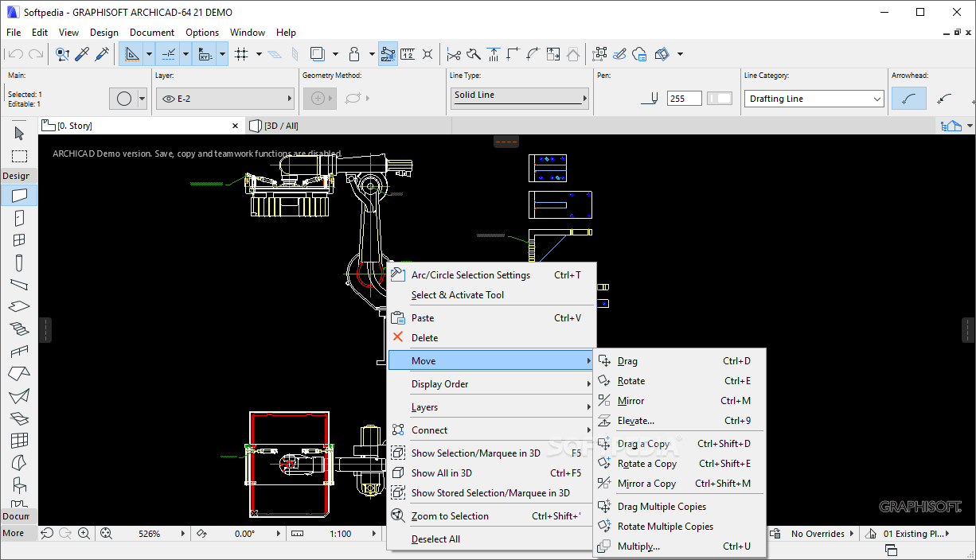This screenshot has width=976, height=560.
Task: Activate the Beam tool
Action: 19,284
